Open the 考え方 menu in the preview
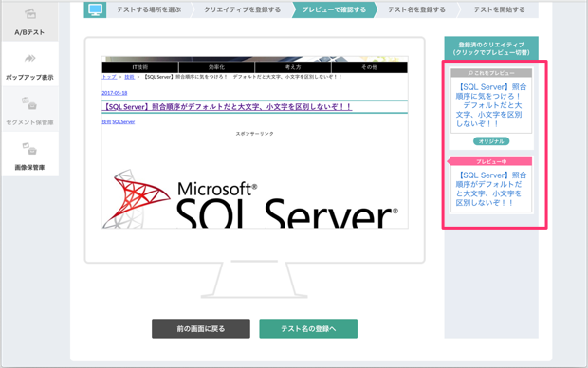 pos(293,67)
